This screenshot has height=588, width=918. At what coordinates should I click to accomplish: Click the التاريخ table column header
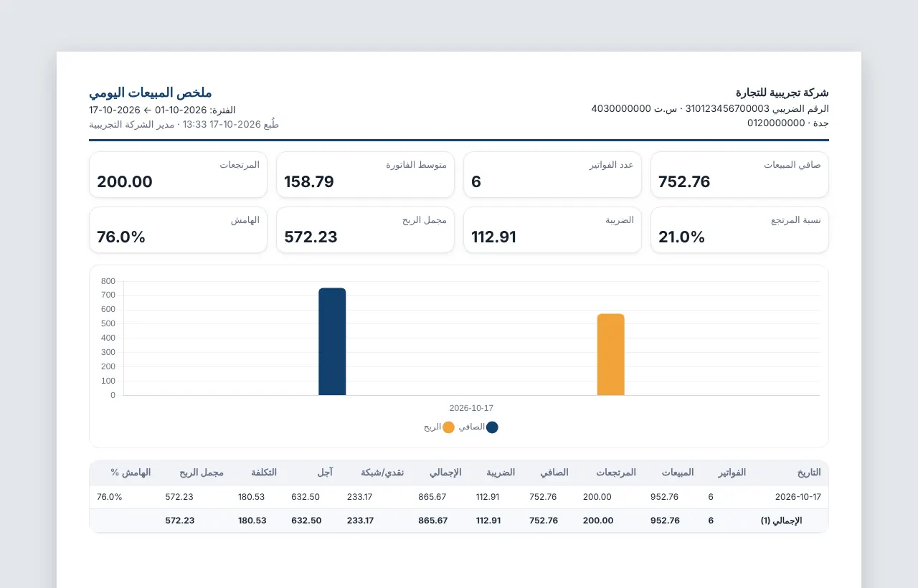pyautogui.click(x=809, y=473)
